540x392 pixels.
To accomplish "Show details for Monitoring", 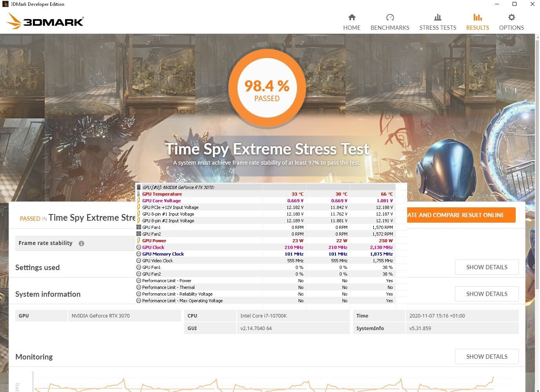I will 487,356.
